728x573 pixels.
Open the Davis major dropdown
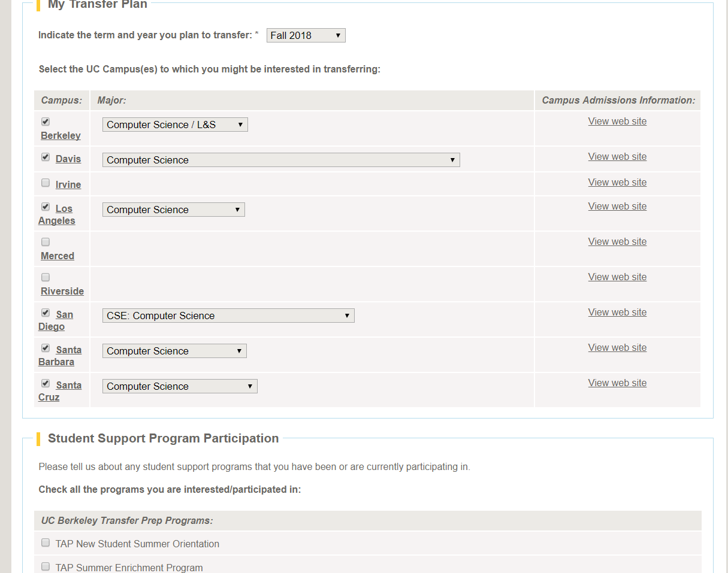click(x=281, y=160)
